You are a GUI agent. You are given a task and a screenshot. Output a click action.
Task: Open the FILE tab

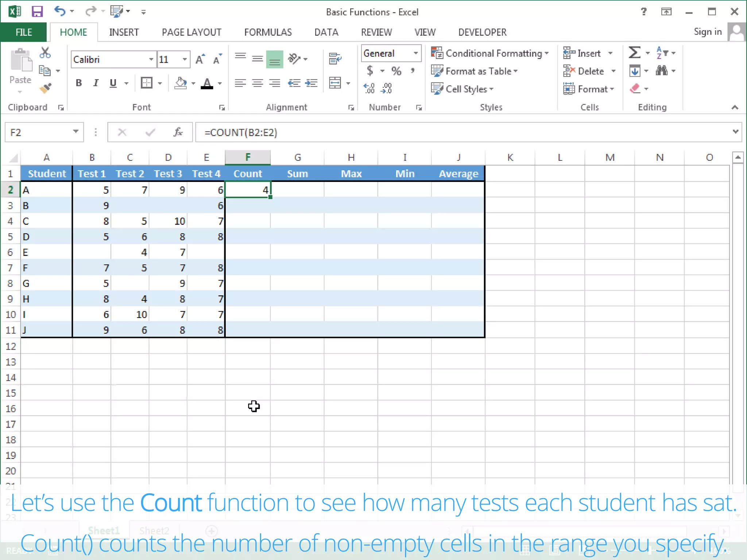click(24, 32)
